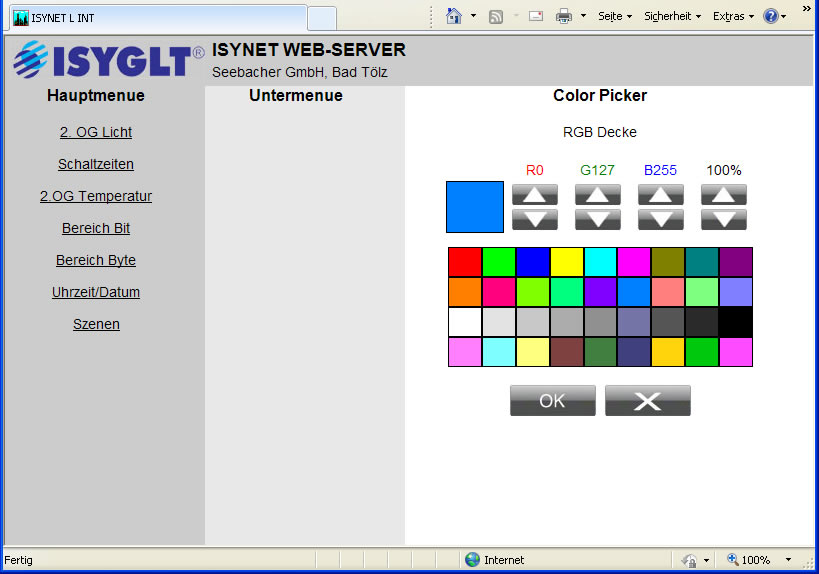Go to the Schaltzeiten menu link
The image size is (819, 574).
pyautogui.click(x=96, y=164)
